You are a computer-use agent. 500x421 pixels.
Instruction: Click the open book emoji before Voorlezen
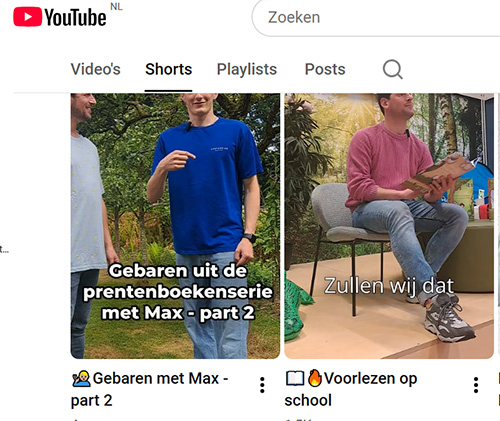point(295,378)
